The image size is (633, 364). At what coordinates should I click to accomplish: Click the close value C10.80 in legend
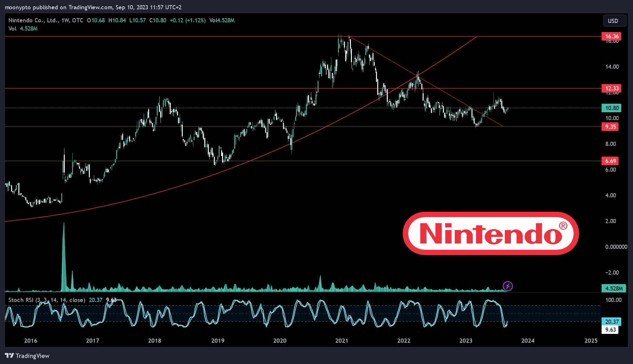pos(158,20)
